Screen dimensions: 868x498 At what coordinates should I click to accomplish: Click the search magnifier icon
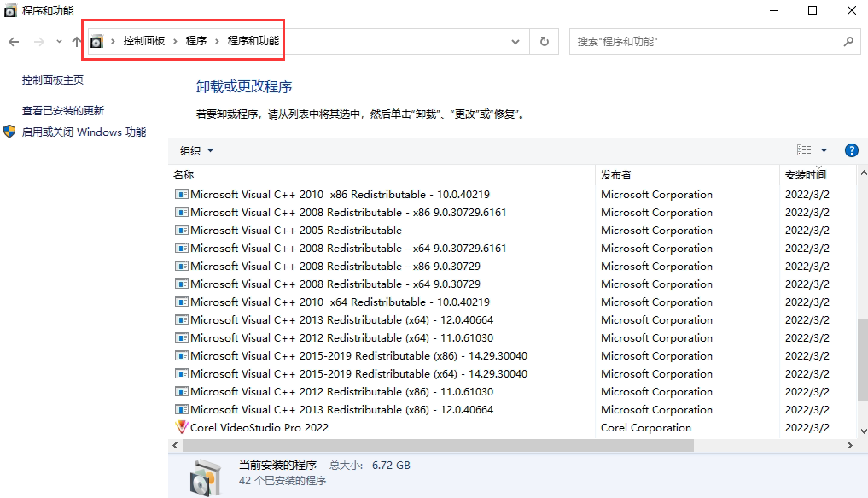point(848,41)
